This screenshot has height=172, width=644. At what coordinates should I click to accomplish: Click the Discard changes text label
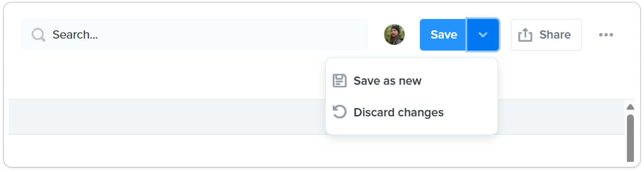point(398,113)
